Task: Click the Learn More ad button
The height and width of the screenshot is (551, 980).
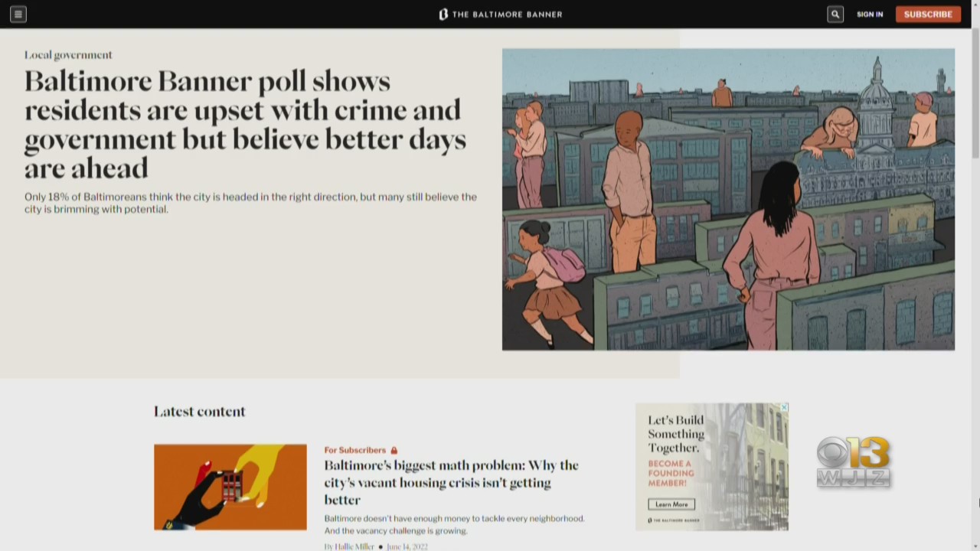Action: click(671, 504)
